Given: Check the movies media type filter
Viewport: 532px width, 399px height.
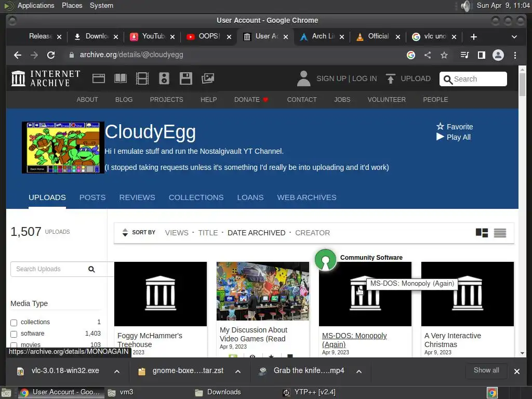Looking at the screenshot, I should click(x=14, y=345).
